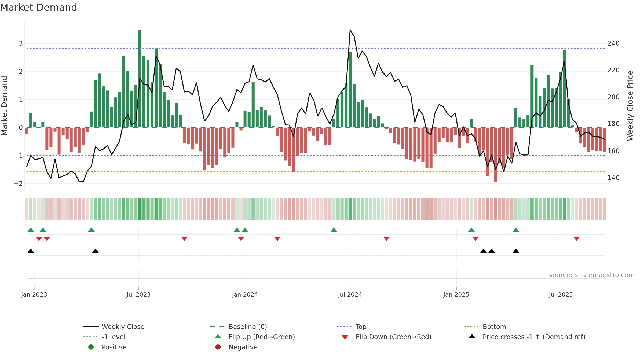
Task: Click the chart title Market Demand
Action: coord(39,7)
